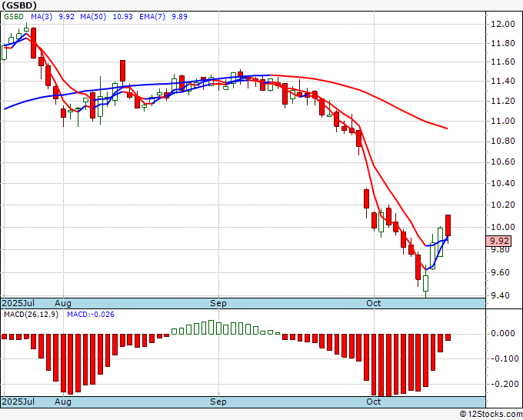This screenshot has height=420, width=523.
Task: Select the green GSBD legend label
Action: [x=14, y=17]
